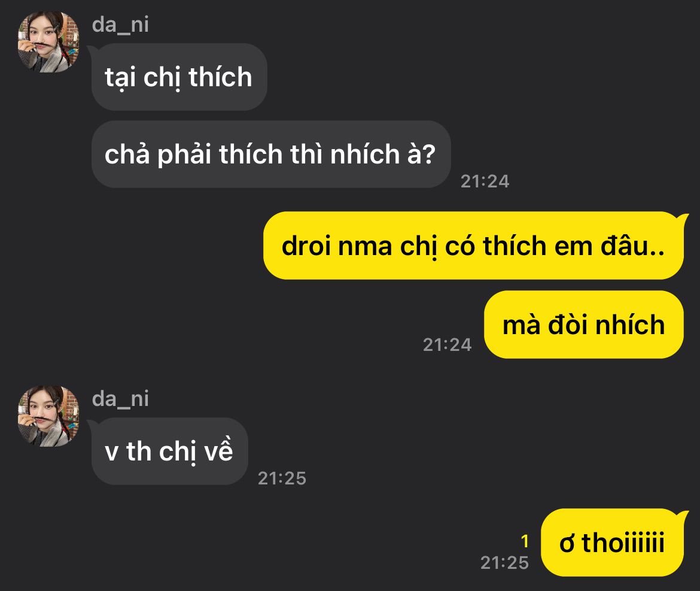Select the 'mà đòi nhích' yellow bubble
Viewport: 700px width, 591px height.
(x=584, y=325)
